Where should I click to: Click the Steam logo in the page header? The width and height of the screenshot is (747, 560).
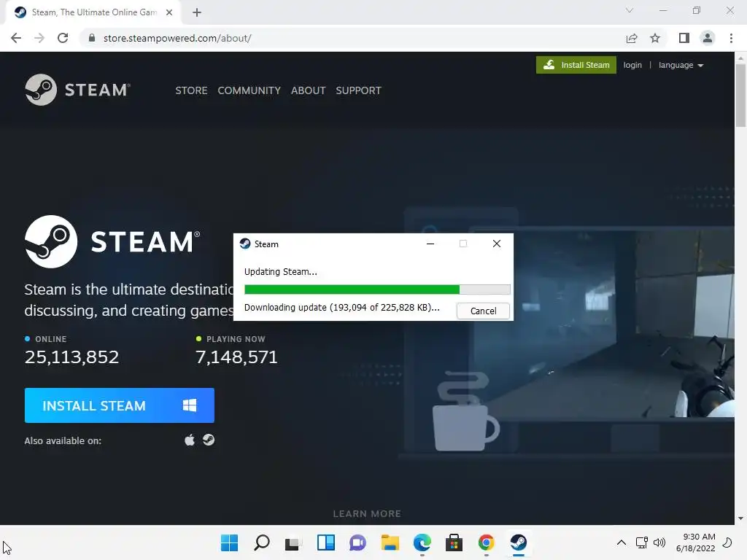point(77,90)
